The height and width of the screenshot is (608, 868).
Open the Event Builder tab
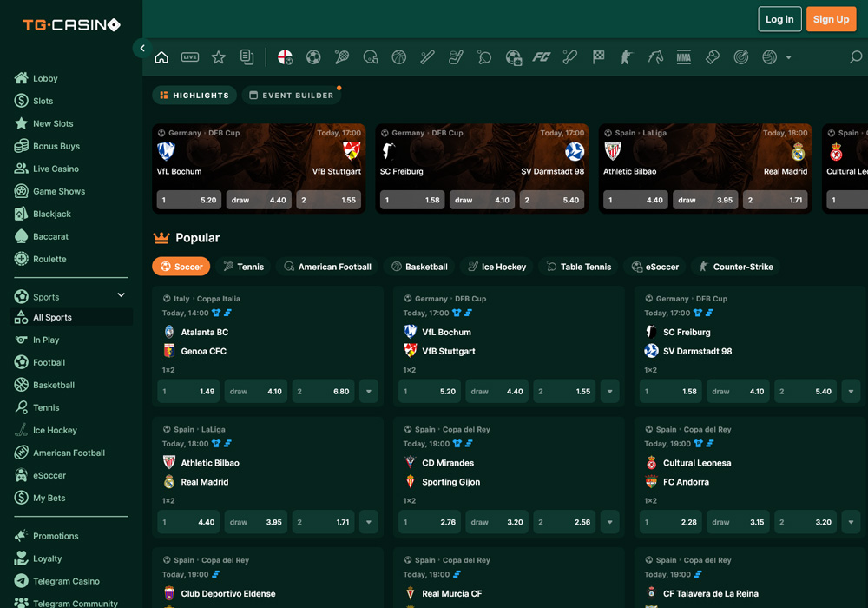[291, 96]
